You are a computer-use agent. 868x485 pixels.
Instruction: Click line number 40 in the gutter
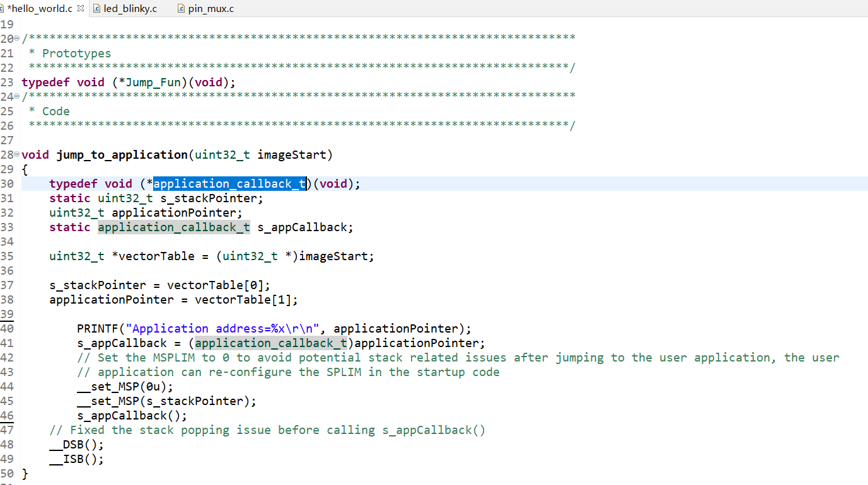(x=7, y=329)
